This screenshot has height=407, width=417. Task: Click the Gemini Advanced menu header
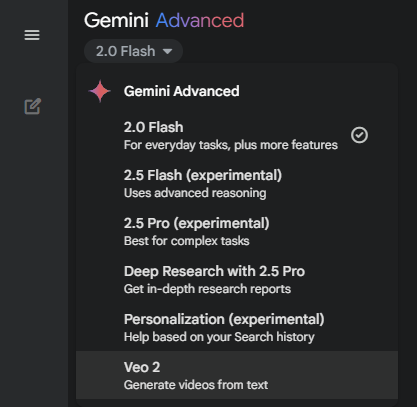pyautogui.click(x=181, y=91)
